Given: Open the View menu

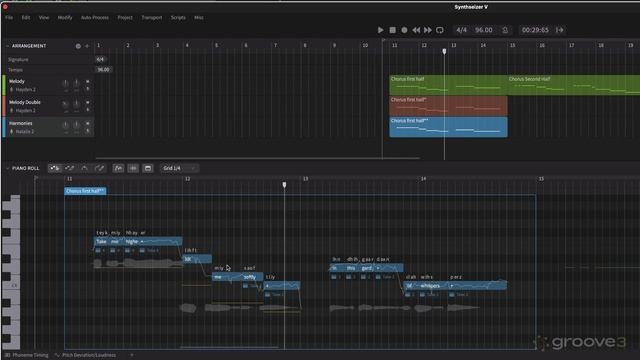Looking at the screenshot, I should click(44, 18).
